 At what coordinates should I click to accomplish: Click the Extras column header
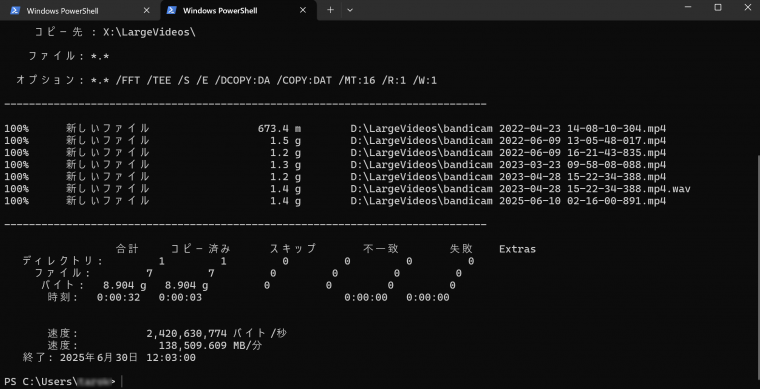(517, 249)
